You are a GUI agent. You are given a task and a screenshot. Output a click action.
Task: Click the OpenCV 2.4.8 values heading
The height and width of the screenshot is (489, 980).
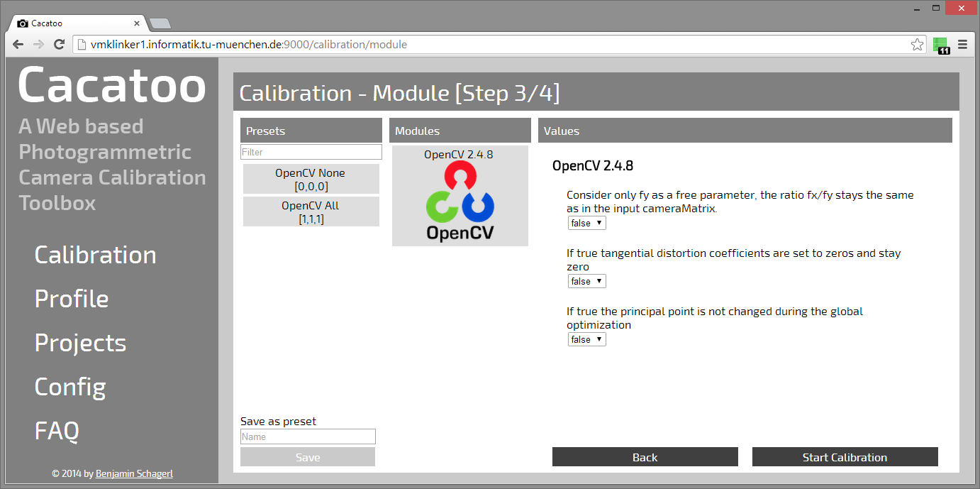[593, 166]
